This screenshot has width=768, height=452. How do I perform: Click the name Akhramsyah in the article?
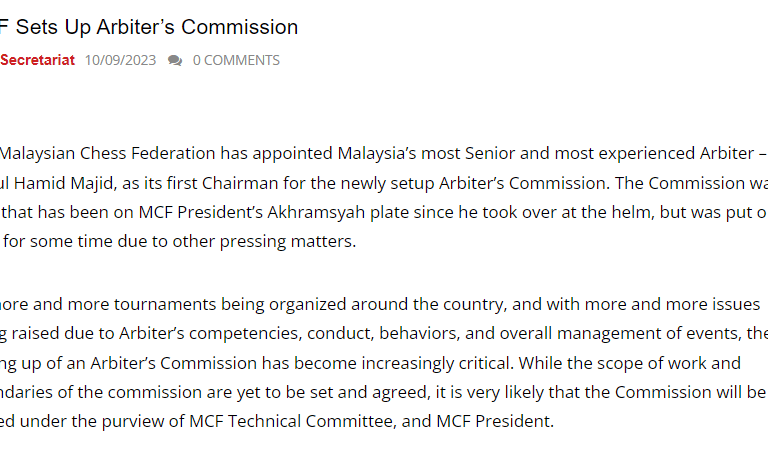[316, 212]
